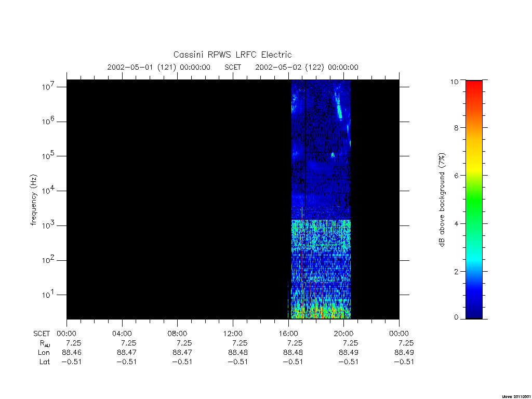Click the 'Cassini RPWS LRFC Electric' plot title

pos(232,55)
